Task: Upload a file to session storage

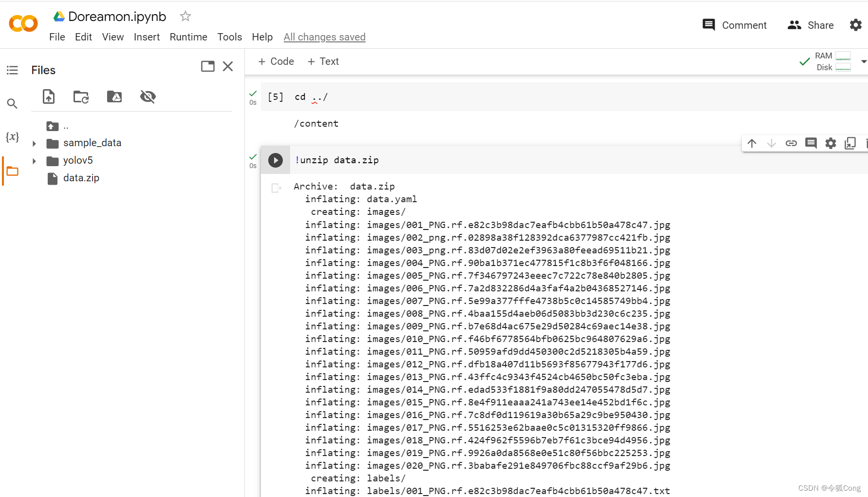Action: tap(49, 96)
